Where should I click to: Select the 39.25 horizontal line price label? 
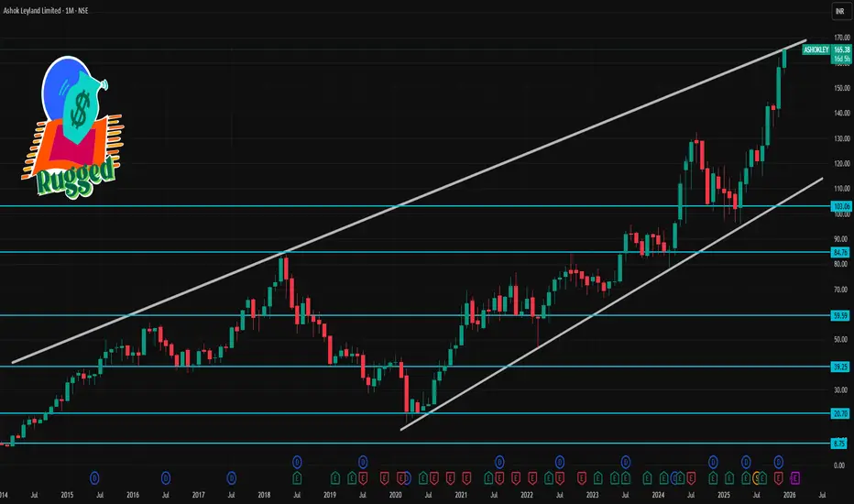[x=841, y=367]
